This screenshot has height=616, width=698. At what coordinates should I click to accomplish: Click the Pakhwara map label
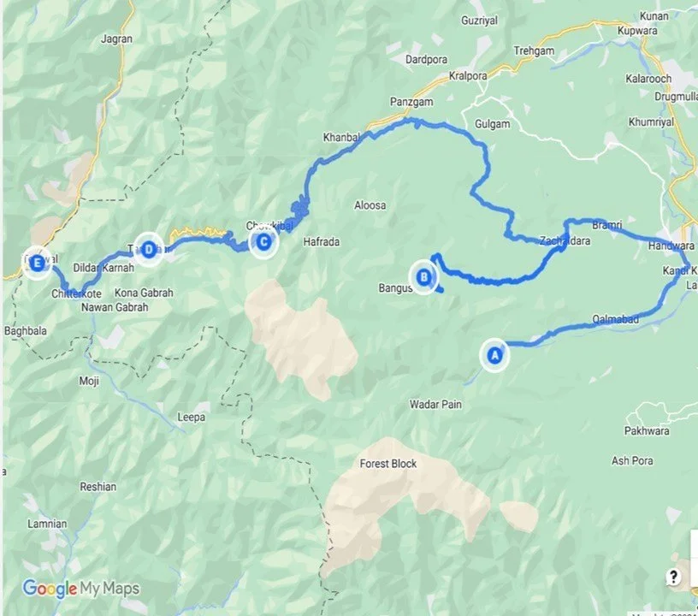[647, 431]
